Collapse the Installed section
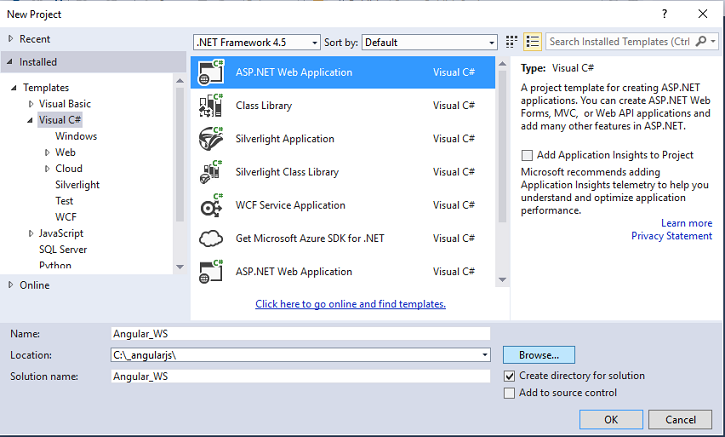The image size is (725, 437). [x=10, y=62]
